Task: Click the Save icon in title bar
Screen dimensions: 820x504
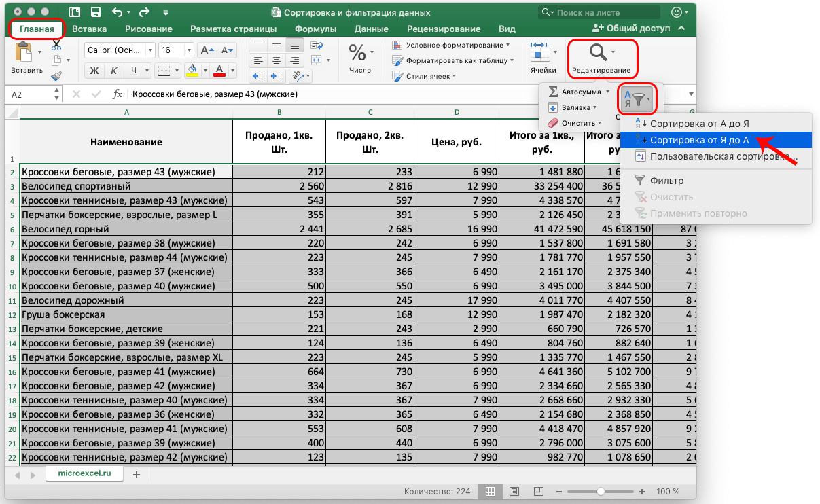Action: (x=95, y=12)
